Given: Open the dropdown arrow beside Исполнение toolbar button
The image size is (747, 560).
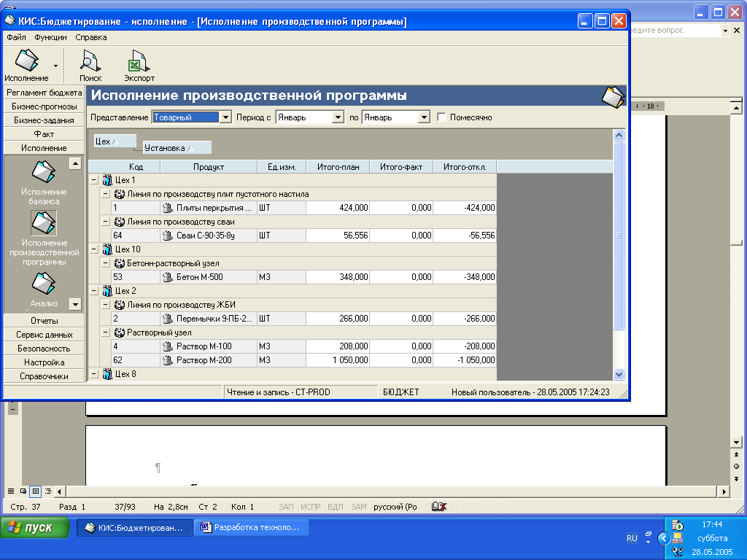Looking at the screenshot, I should click(55, 66).
